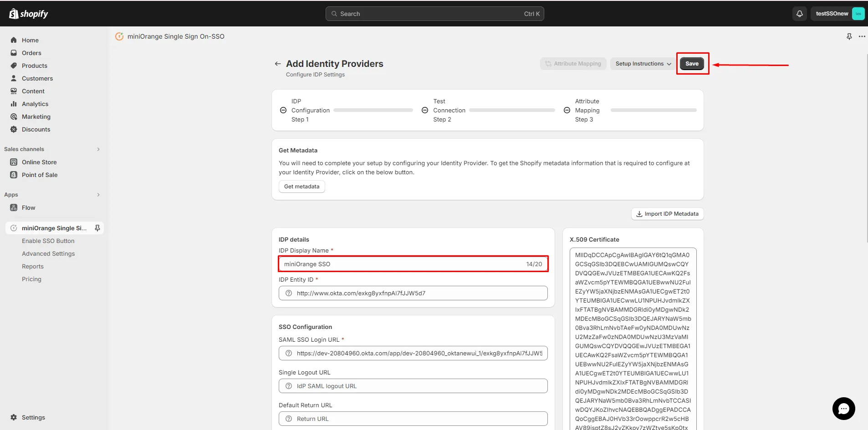This screenshot has height=430, width=868.
Task: Open Content in sidebar
Action: click(33, 91)
